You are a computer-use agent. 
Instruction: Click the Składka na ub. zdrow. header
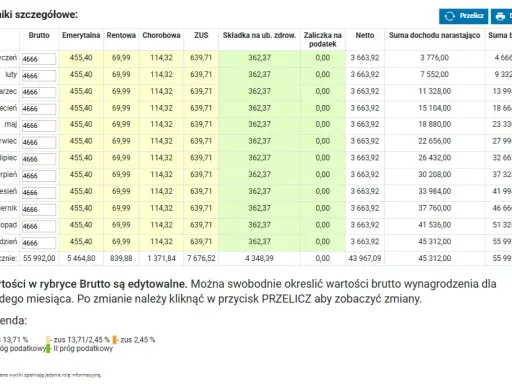click(259, 35)
